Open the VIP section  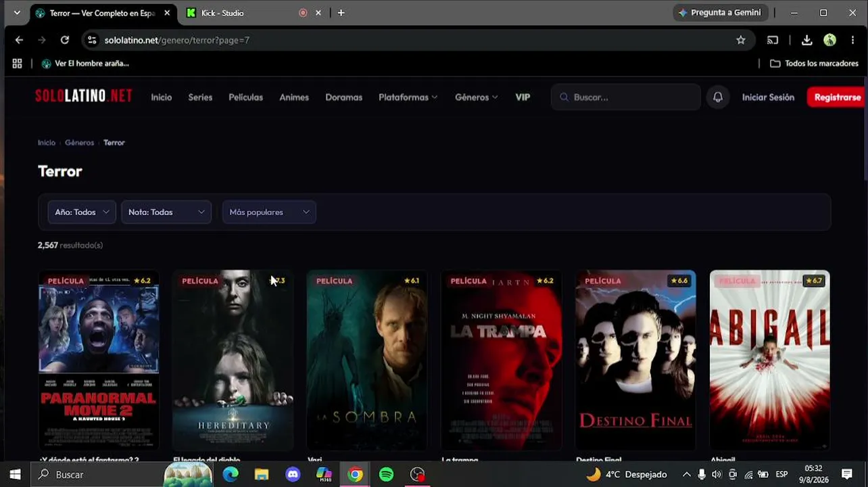[523, 97]
